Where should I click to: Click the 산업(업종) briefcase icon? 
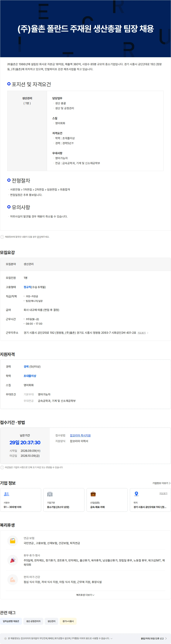(93, 494)
